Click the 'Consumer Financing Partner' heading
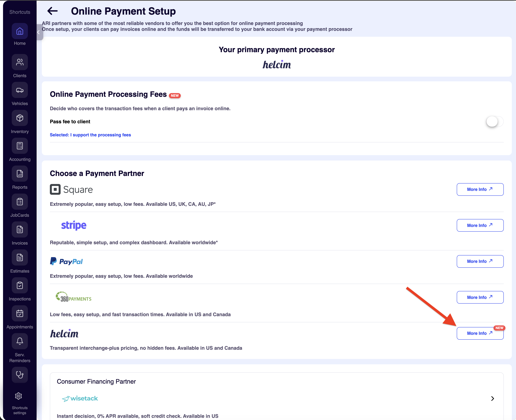The image size is (516, 420). click(96, 382)
